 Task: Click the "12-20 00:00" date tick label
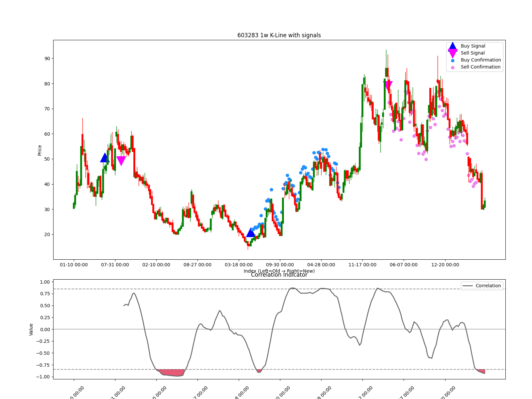pyautogui.click(x=445, y=265)
